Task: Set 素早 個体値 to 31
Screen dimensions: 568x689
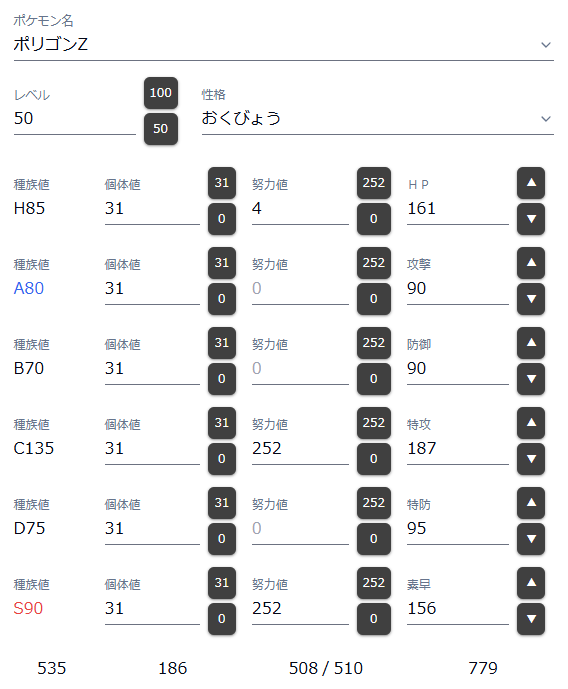Action: click(222, 583)
